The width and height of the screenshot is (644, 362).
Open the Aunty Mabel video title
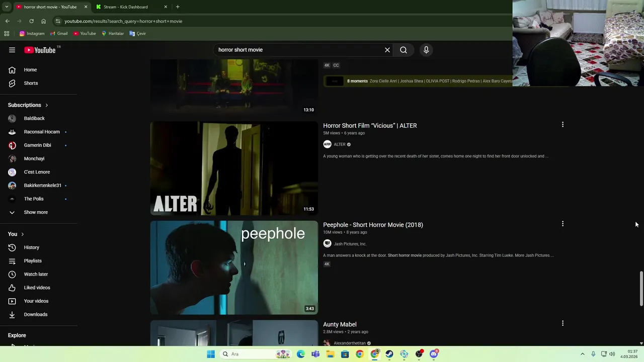[x=340, y=324]
